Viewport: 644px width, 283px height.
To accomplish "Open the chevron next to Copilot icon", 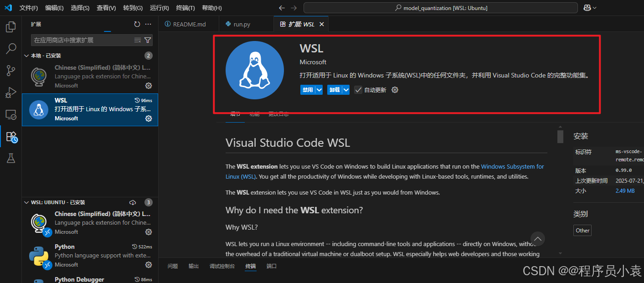I will 594,8.
